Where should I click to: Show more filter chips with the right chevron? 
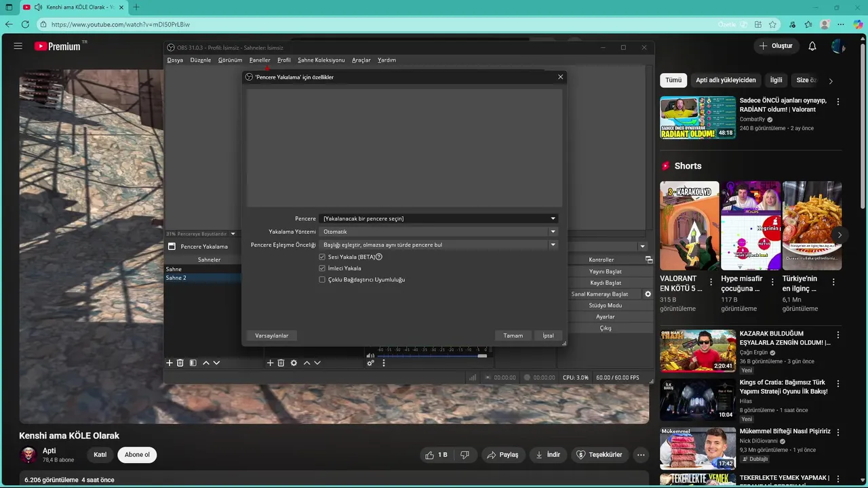tap(831, 81)
